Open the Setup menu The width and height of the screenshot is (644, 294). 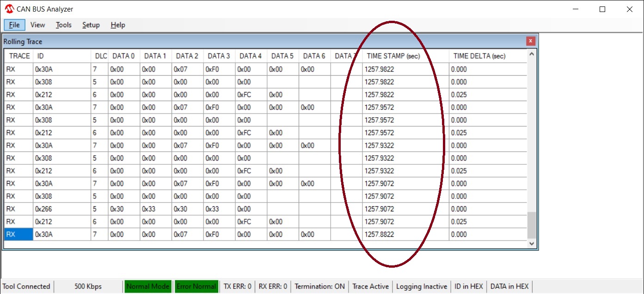(91, 25)
